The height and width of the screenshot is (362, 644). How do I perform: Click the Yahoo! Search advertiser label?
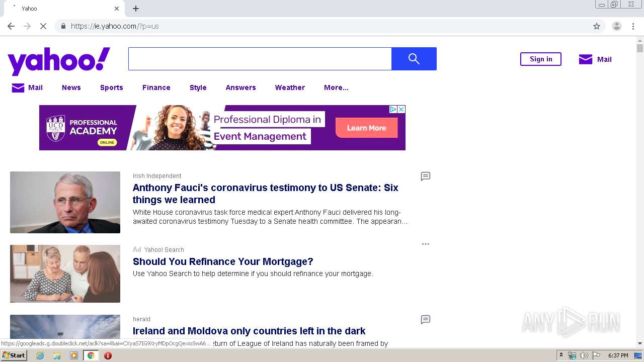pos(164,249)
